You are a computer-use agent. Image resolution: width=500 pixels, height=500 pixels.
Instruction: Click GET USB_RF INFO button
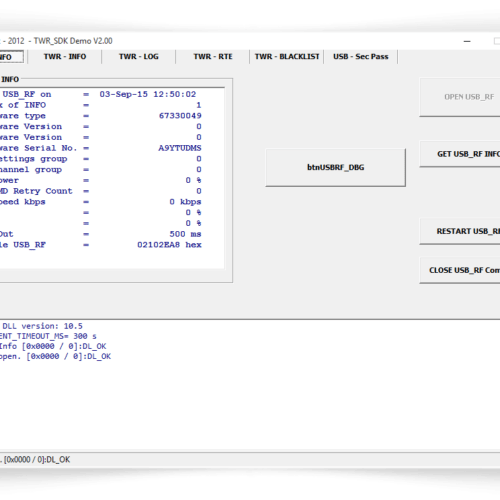460,154
